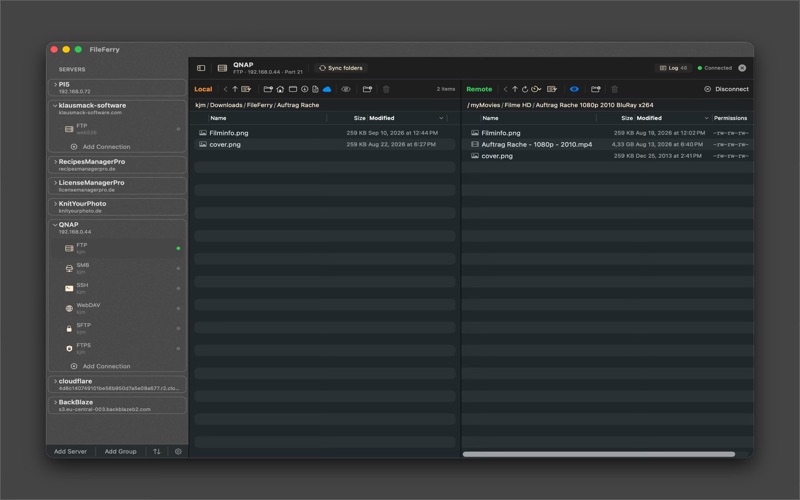This screenshot has height=500, width=800.
Task: Toggle hidden files in Remote pane
Action: pyautogui.click(x=574, y=89)
